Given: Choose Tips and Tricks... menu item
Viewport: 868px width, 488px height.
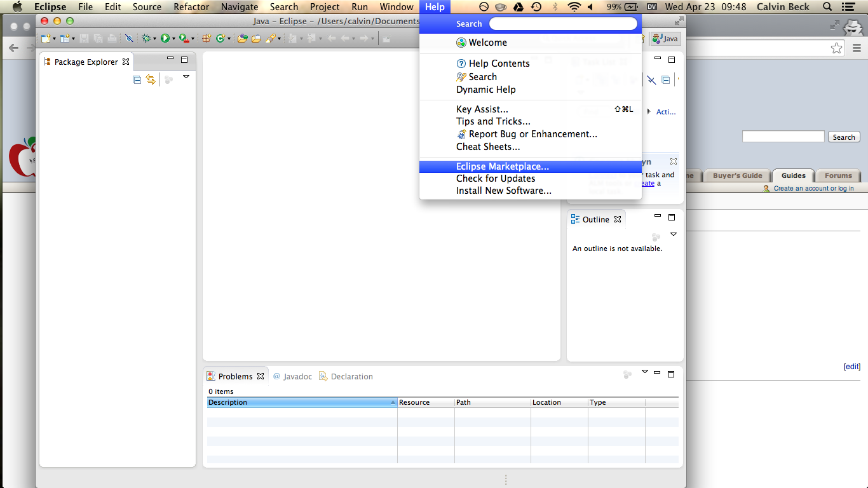Looking at the screenshot, I should [531, 121].
